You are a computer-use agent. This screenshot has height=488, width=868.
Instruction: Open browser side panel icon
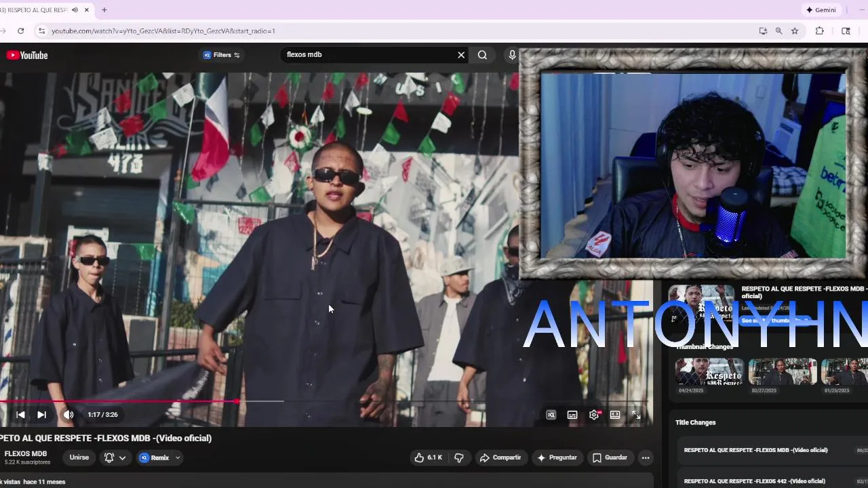coord(846,31)
